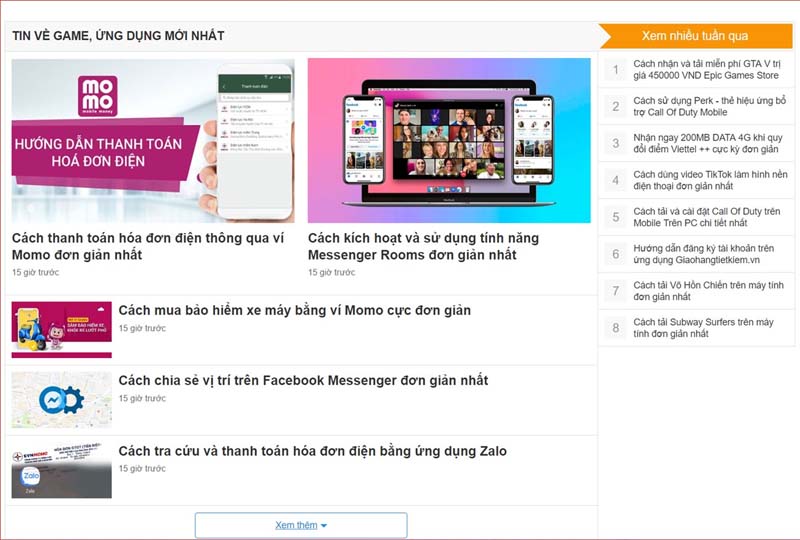Open the Momo motorbike insurance thumbnail

[62, 329]
